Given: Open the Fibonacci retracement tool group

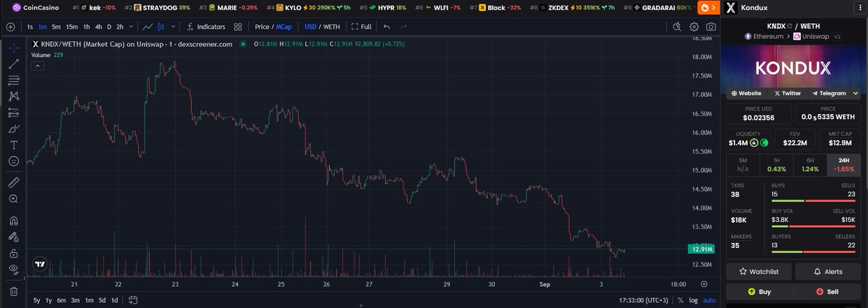Looking at the screenshot, I should click(x=13, y=80).
